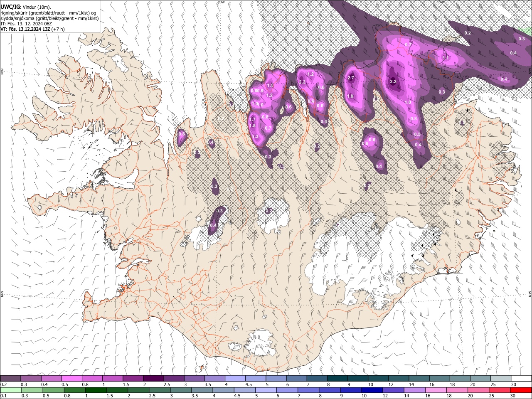This screenshot has height=399, width=532.
Task: Click the bright pink 0.5 swatch in upper legend row
Action: [72, 379]
